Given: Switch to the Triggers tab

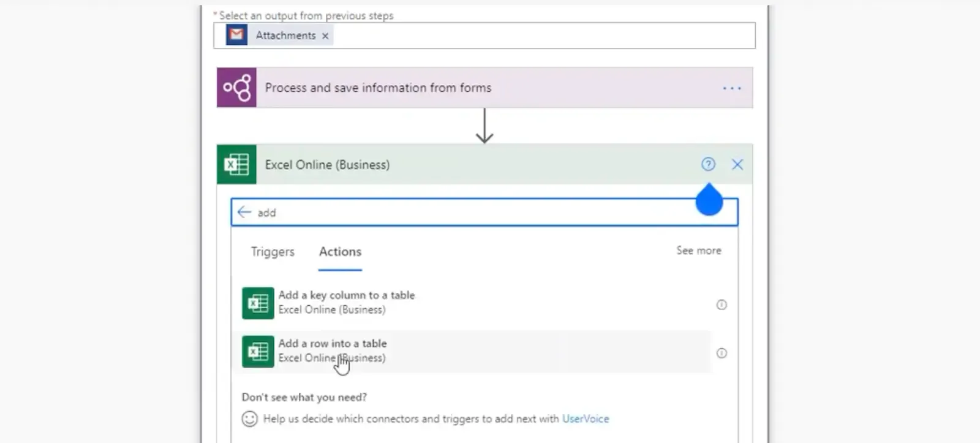Looking at the screenshot, I should tap(273, 252).
